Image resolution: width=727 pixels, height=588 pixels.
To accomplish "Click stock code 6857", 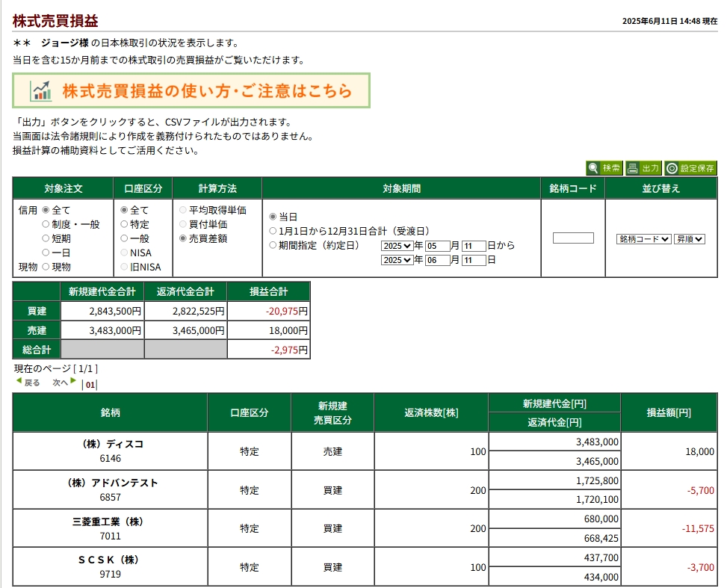I will click(111, 497).
